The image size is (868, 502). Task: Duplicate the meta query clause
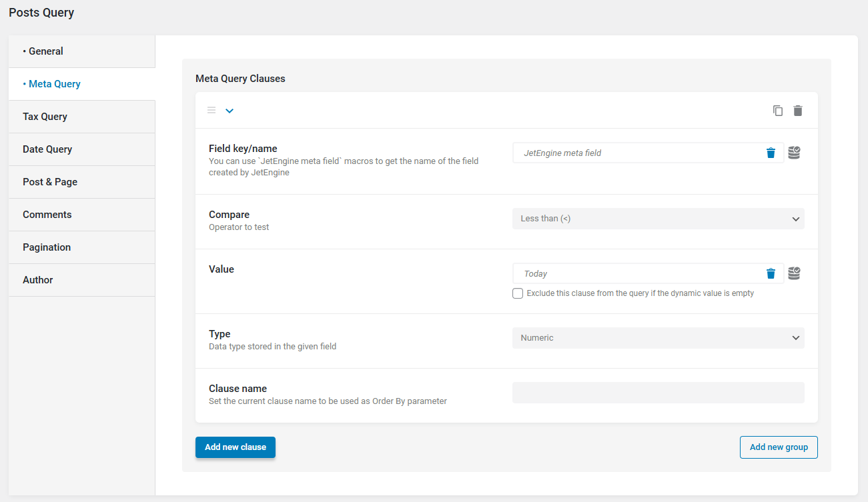click(x=778, y=111)
